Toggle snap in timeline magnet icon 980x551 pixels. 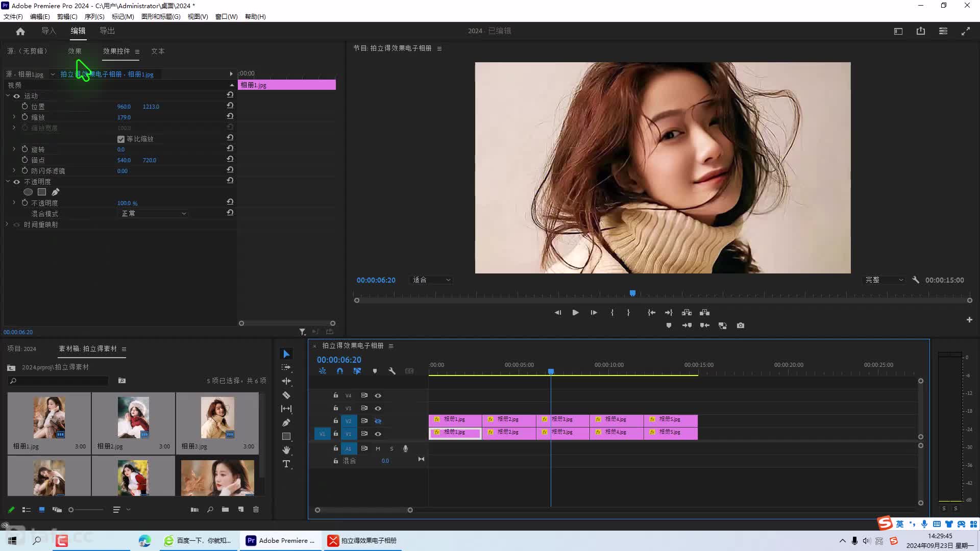(340, 371)
